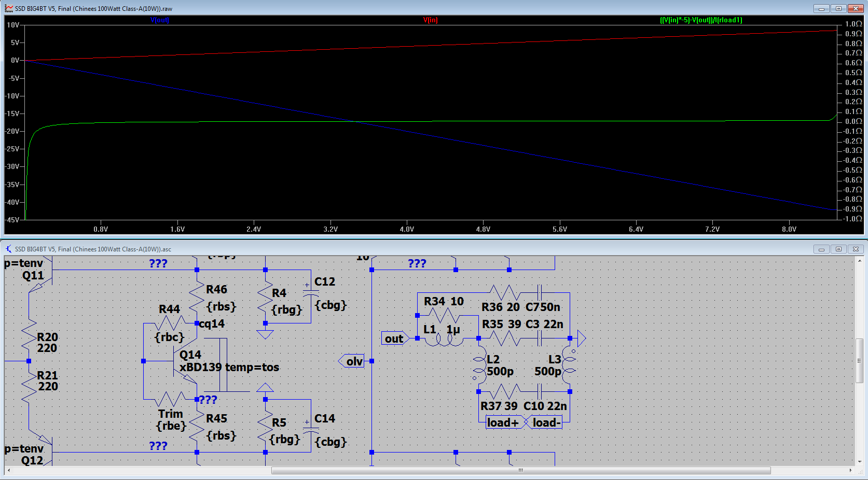Click the {rbe} parameter value
This screenshot has height=480, width=868.
tap(171, 426)
